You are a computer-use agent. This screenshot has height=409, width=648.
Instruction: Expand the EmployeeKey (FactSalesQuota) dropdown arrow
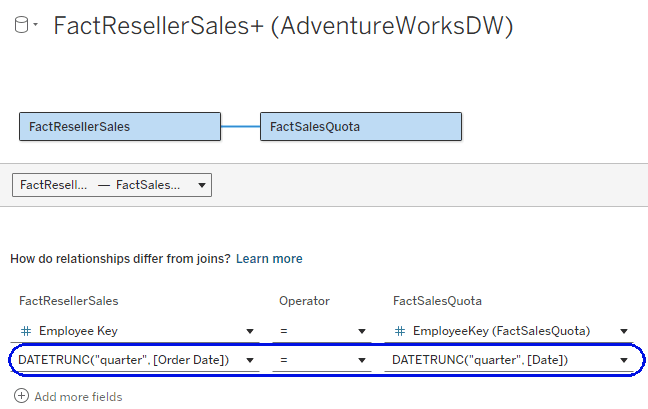click(624, 332)
